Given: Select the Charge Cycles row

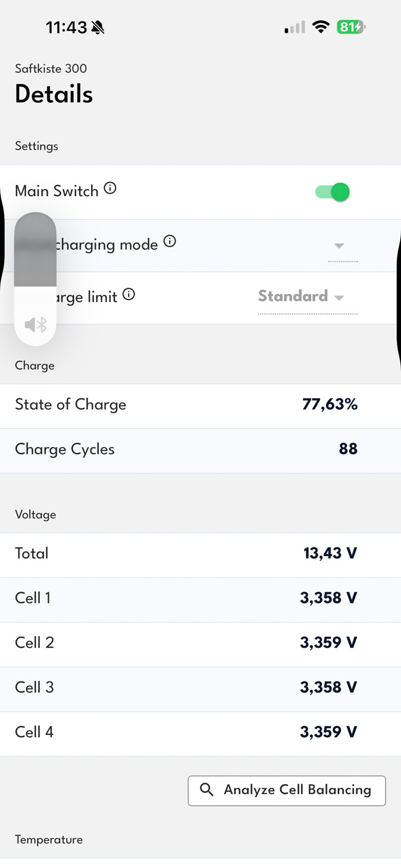Looking at the screenshot, I should 200,450.
